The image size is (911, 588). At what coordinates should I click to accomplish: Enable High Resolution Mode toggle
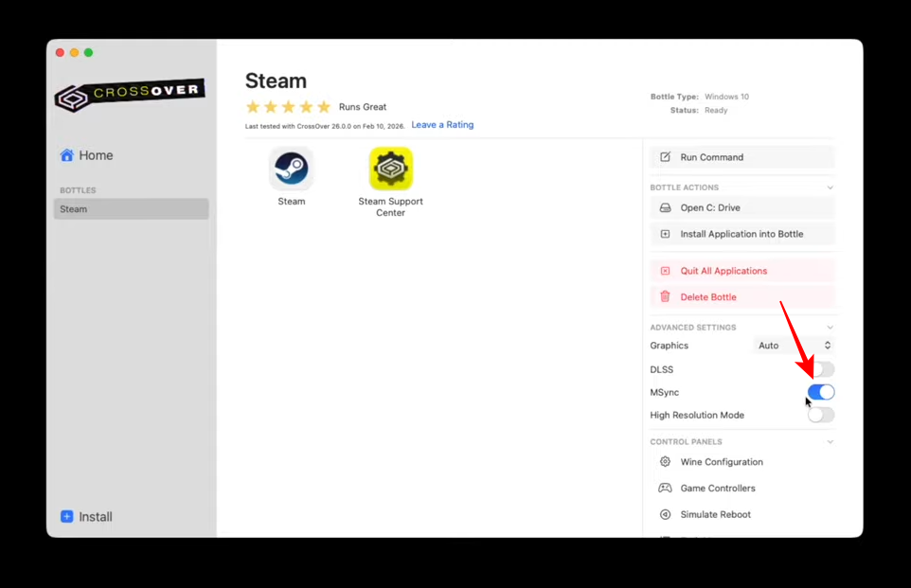[x=821, y=415]
